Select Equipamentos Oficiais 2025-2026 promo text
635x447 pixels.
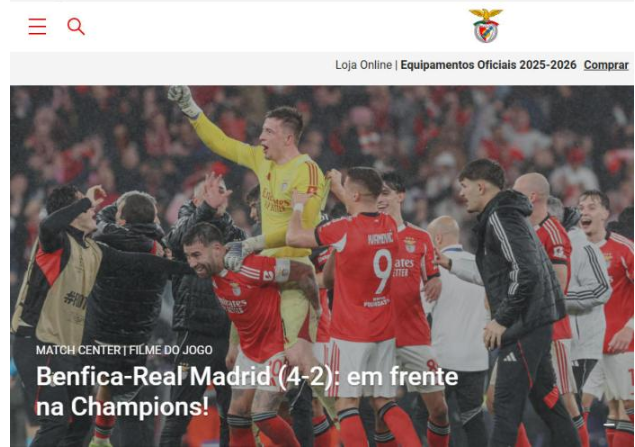488,65
